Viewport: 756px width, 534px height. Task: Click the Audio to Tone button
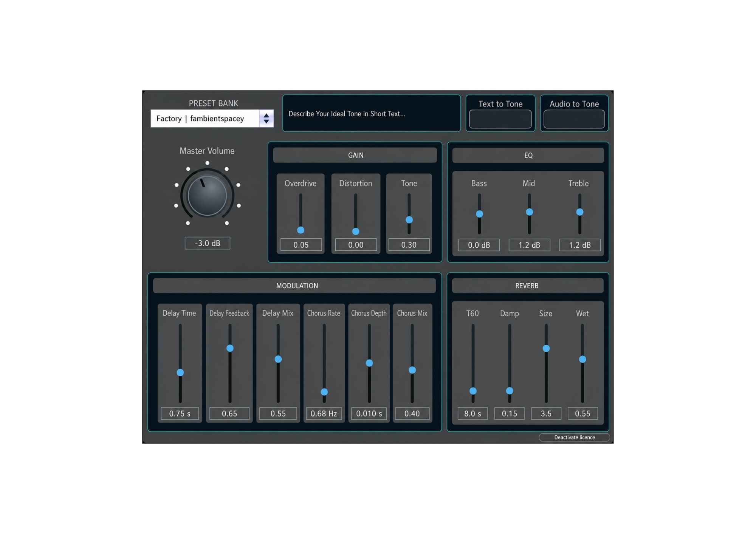point(574,119)
